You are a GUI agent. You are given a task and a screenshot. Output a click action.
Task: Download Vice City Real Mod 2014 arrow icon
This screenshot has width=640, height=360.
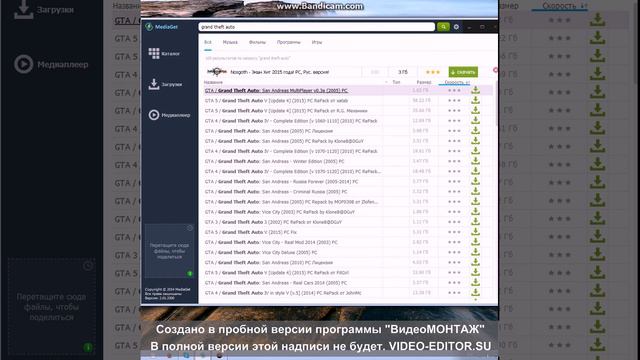click(x=476, y=242)
